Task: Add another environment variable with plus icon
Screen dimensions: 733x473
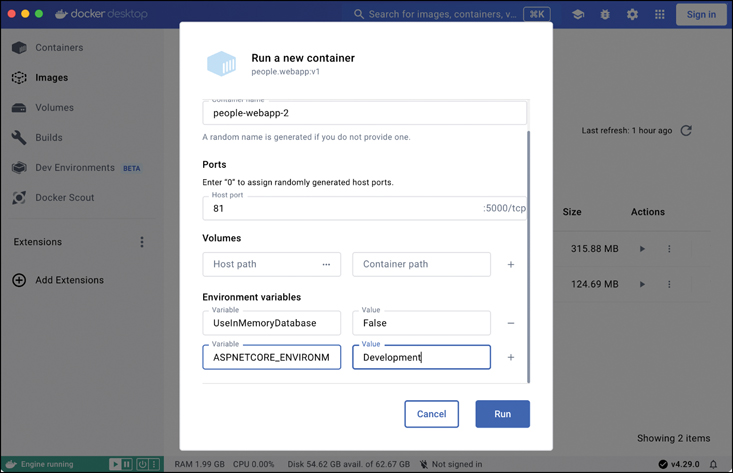Action: pos(511,358)
